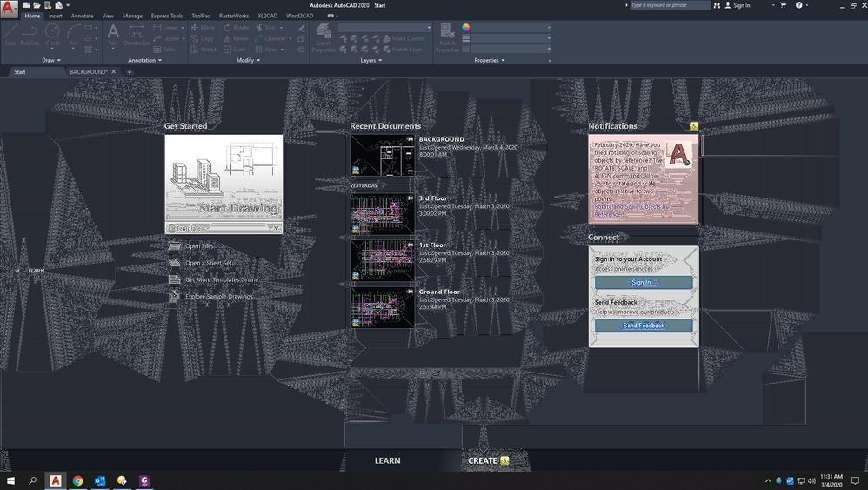
Task: Select the Arc tool
Action: 73,36
